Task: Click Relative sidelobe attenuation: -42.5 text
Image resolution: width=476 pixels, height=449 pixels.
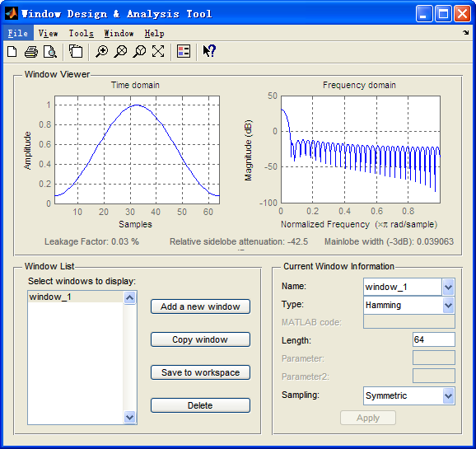Action: tap(239, 241)
